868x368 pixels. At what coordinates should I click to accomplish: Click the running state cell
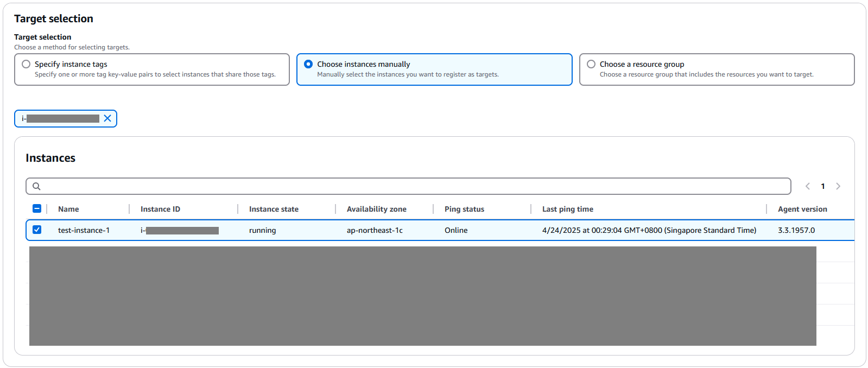262,230
